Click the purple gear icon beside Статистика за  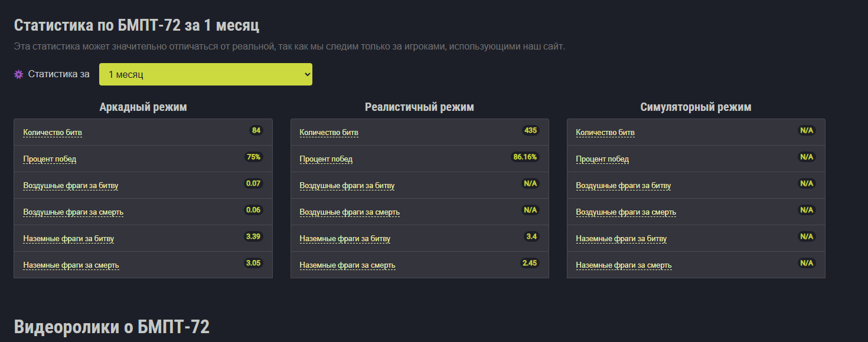coord(18,74)
